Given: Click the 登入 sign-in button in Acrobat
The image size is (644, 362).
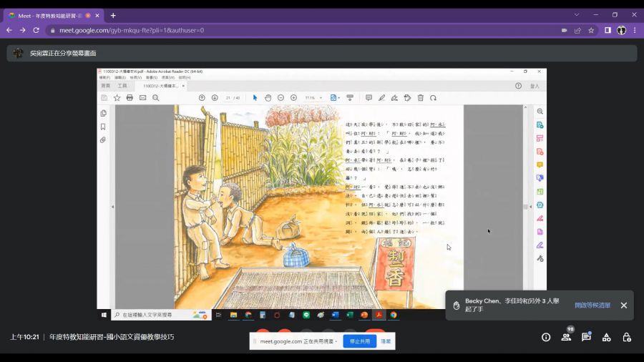Looking at the screenshot, I should pos(535,86).
